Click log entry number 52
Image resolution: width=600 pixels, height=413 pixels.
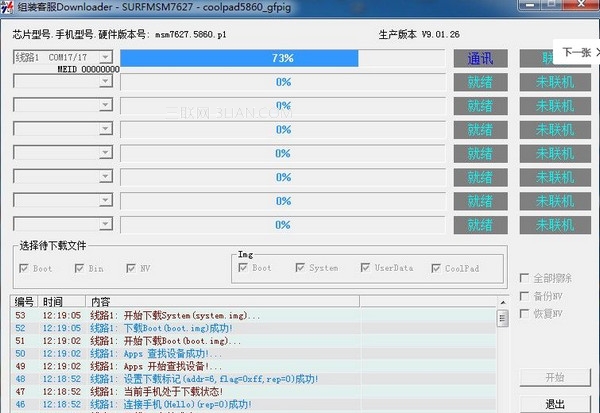tap(20, 328)
